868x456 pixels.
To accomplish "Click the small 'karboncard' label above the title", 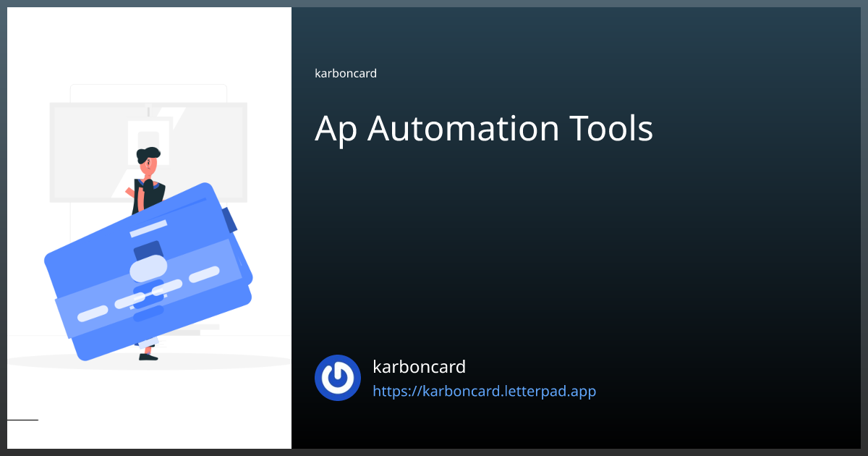I will point(346,73).
